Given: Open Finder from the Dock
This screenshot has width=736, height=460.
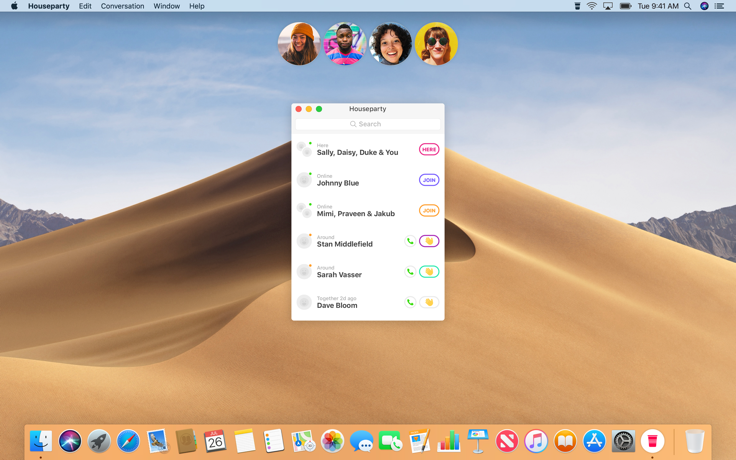Looking at the screenshot, I should (41, 441).
